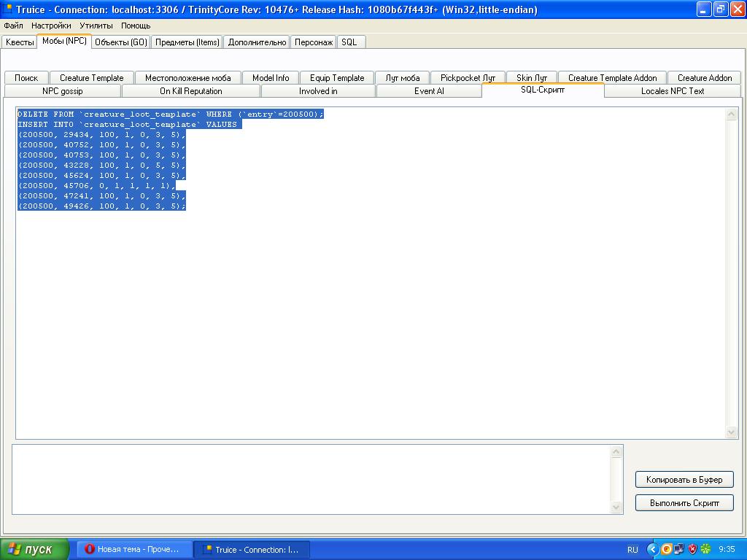
Task: Open the Помощь menu
Action: (x=136, y=26)
